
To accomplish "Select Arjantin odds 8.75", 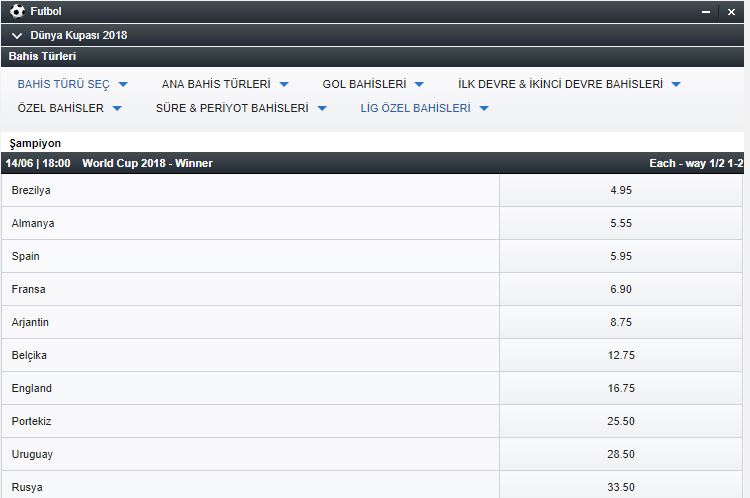I will [x=621, y=322].
